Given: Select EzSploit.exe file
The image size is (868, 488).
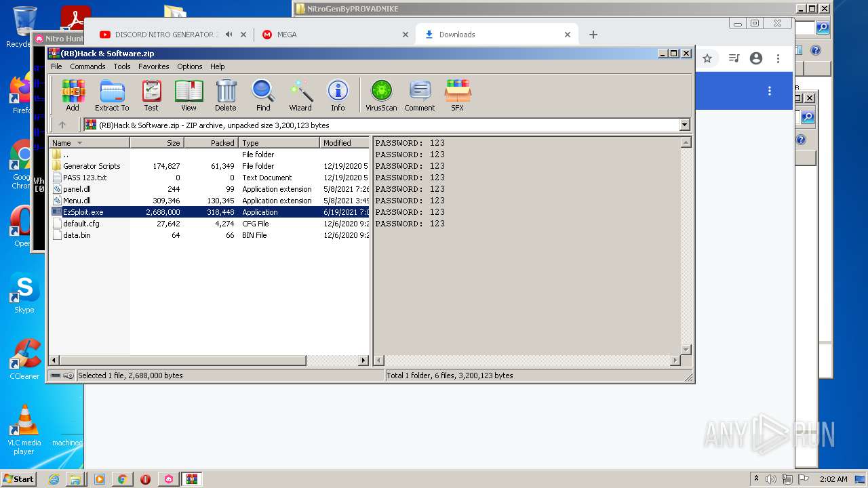Looking at the screenshot, I should tap(210, 212).
